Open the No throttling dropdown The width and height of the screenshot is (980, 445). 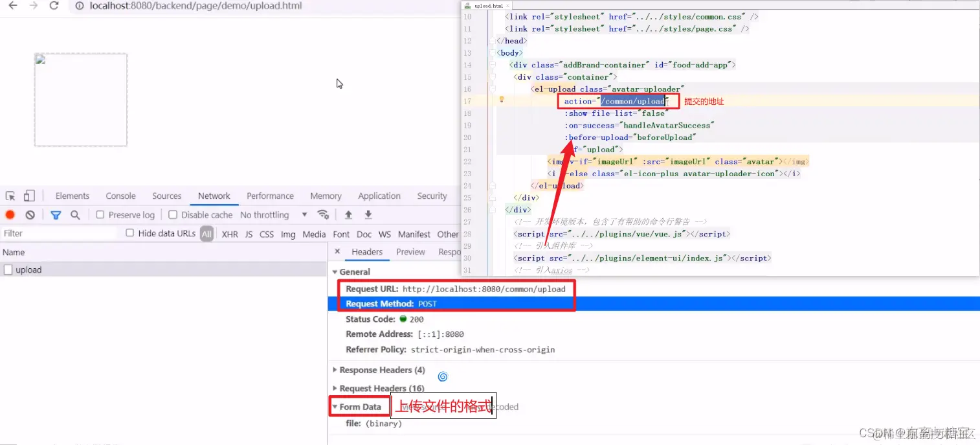[274, 215]
